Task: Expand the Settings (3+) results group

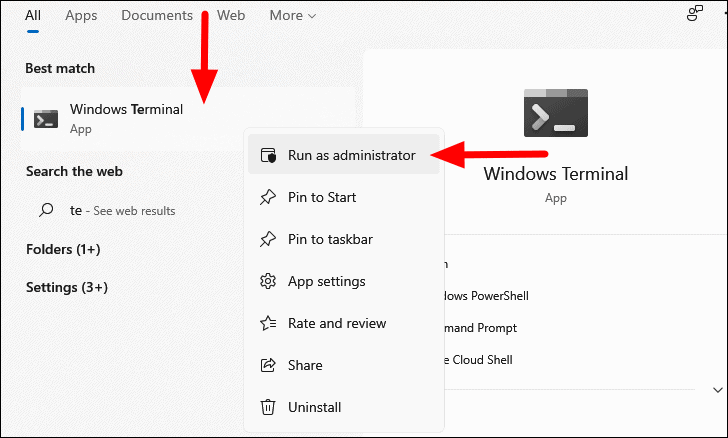Action: (x=67, y=288)
